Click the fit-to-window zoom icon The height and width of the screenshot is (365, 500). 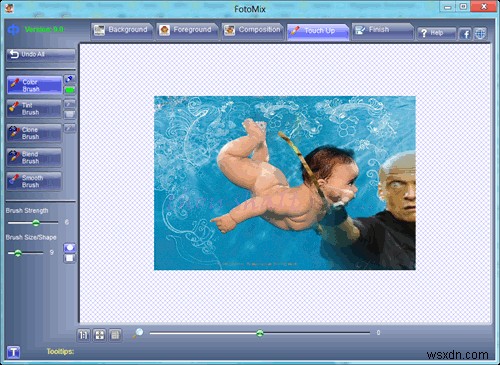[100, 335]
